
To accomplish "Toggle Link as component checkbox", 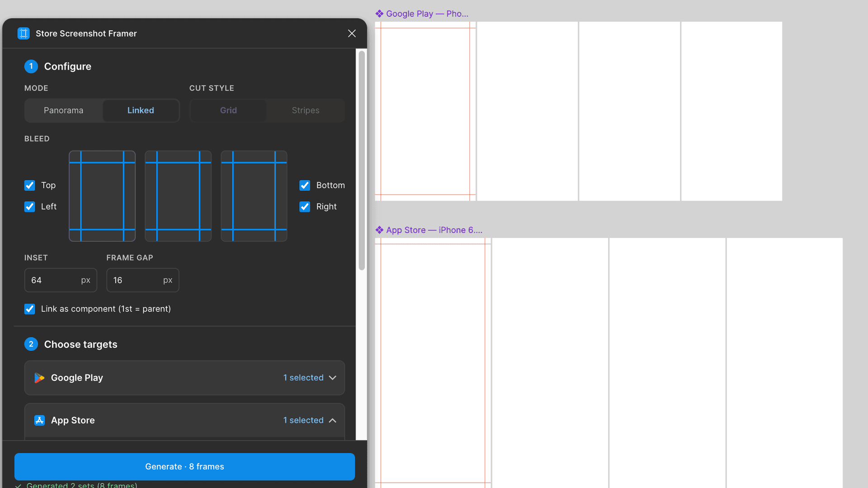I will tap(29, 309).
